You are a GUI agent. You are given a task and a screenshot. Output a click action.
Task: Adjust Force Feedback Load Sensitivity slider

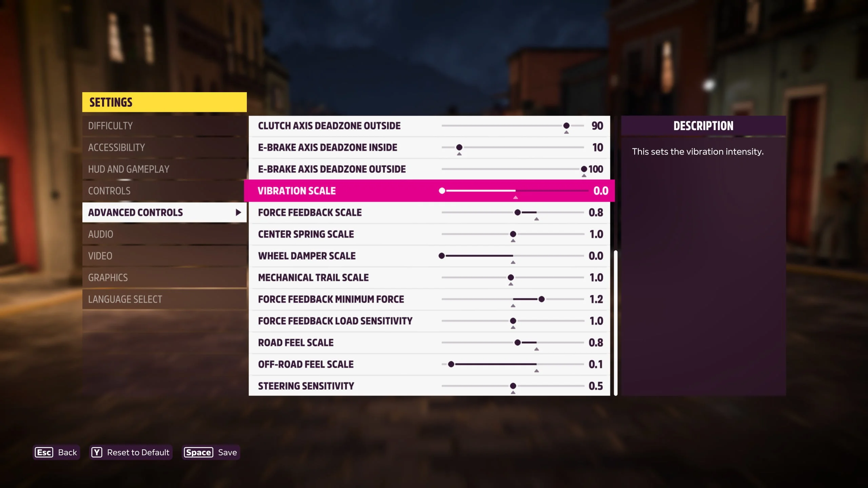pyautogui.click(x=512, y=321)
